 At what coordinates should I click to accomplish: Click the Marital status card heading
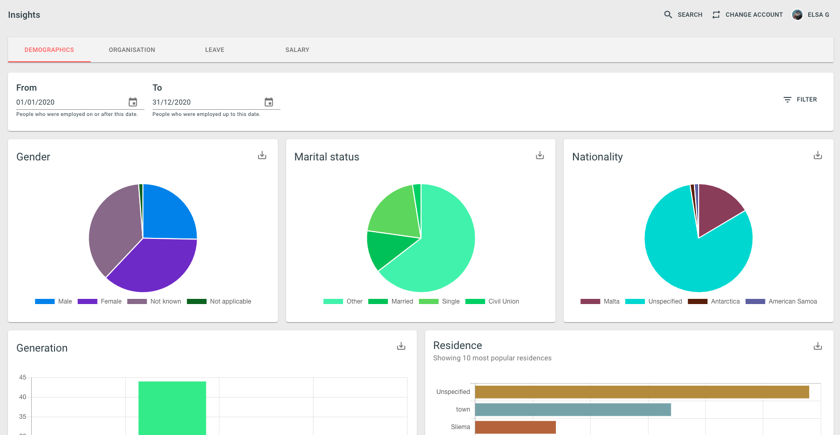click(327, 157)
